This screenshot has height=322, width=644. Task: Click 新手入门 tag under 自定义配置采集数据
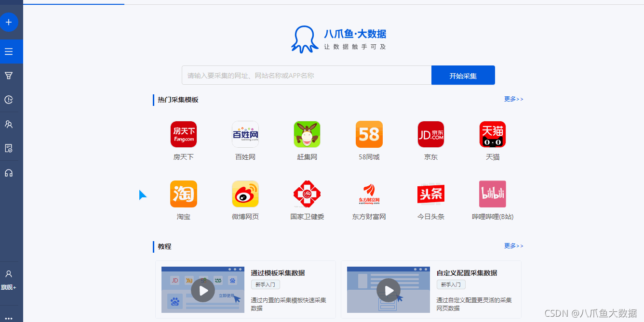pos(451,284)
